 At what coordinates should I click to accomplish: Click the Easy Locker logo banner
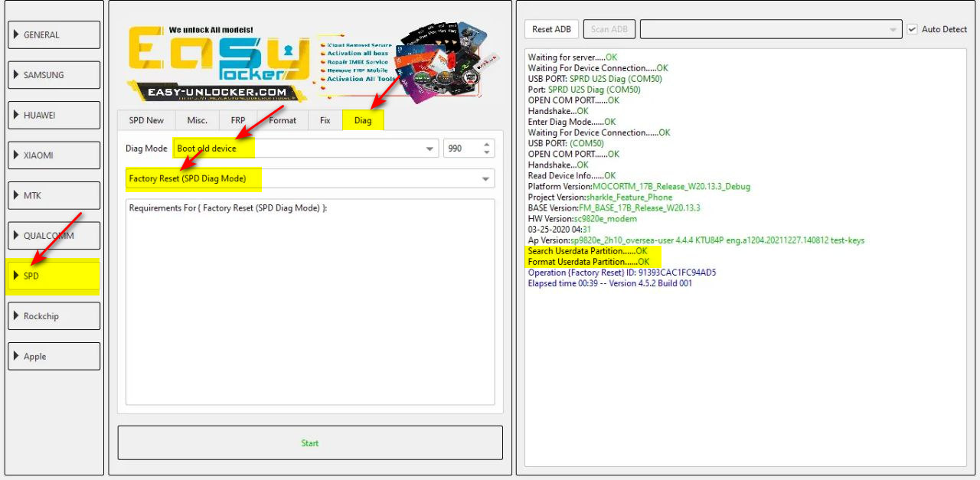(310, 63)
